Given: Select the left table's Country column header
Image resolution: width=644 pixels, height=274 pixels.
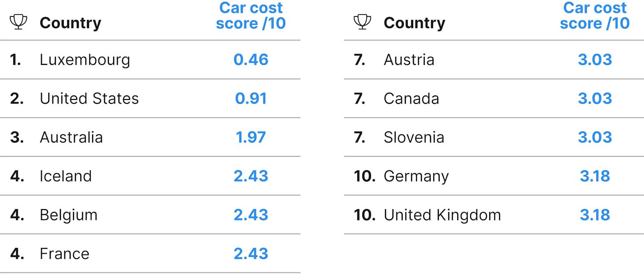Looking at the screenshot, I should pos(71,23).
